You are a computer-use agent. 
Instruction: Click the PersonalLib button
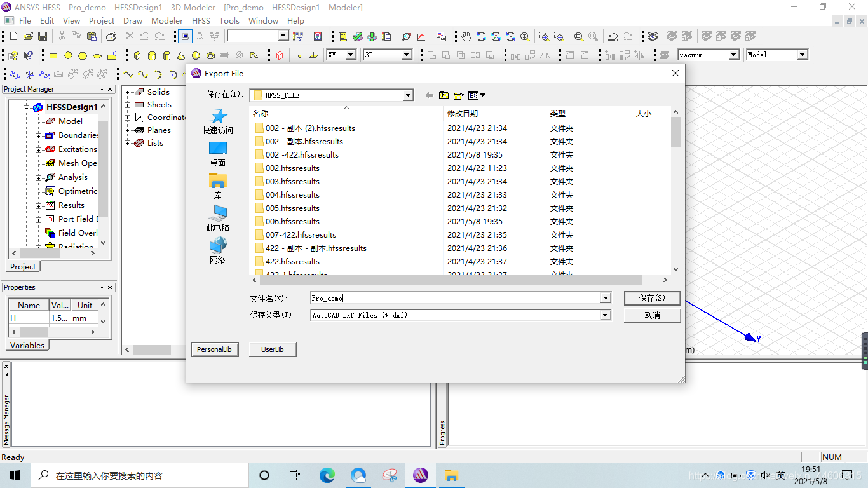pyautogui.click(x=214, y=349)
